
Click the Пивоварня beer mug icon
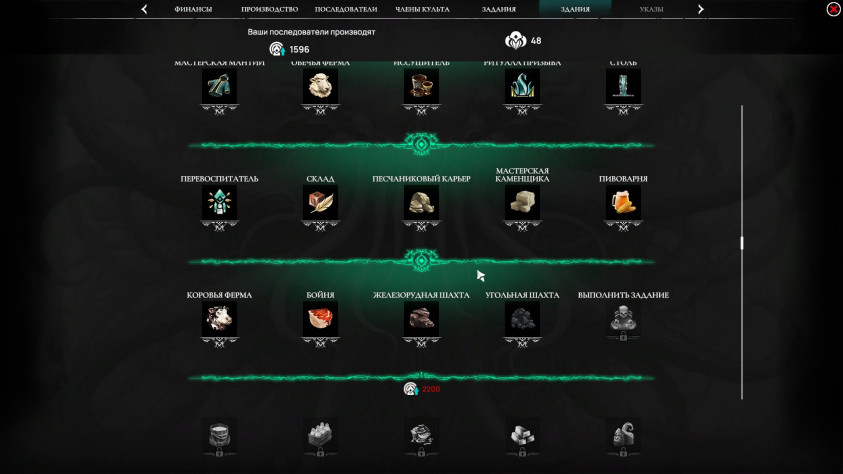click(623, 203)
